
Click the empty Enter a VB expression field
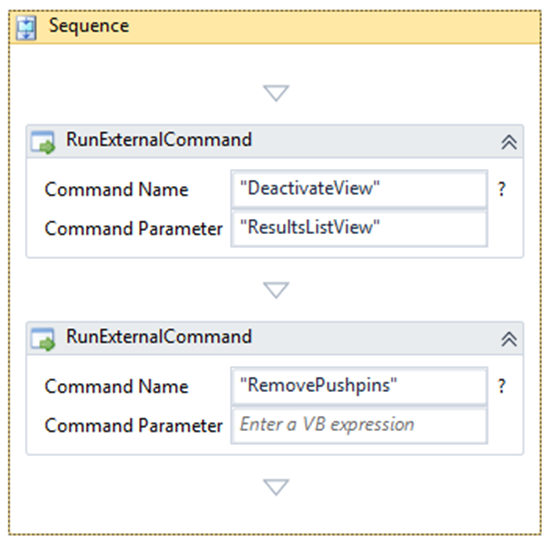(x=359, y=425)
